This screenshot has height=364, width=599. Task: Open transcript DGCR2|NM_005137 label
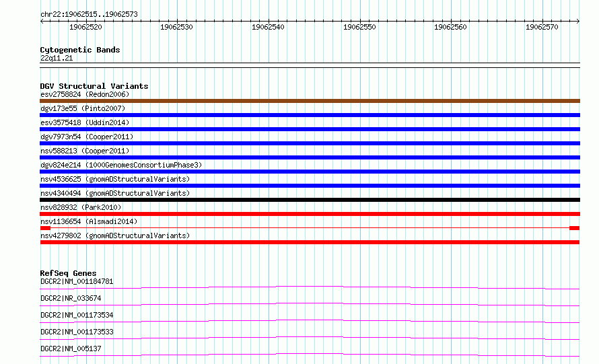[x=71, y=349]
